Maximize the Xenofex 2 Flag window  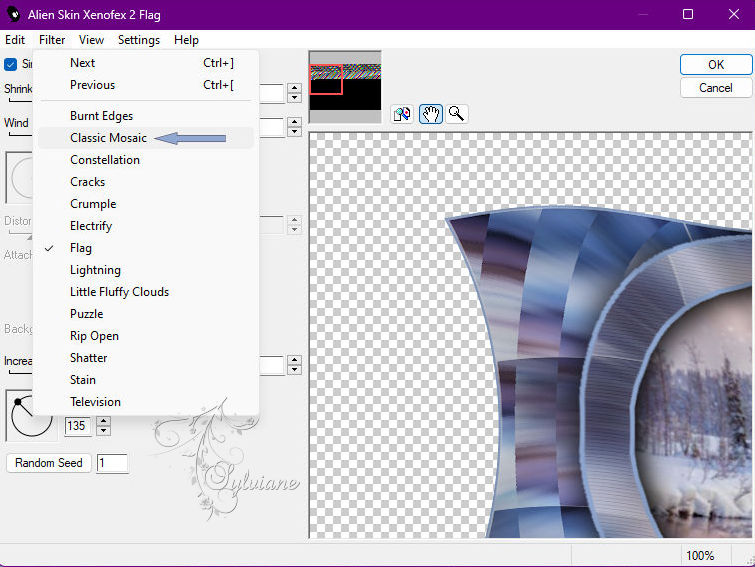click(x=688, y=14)
